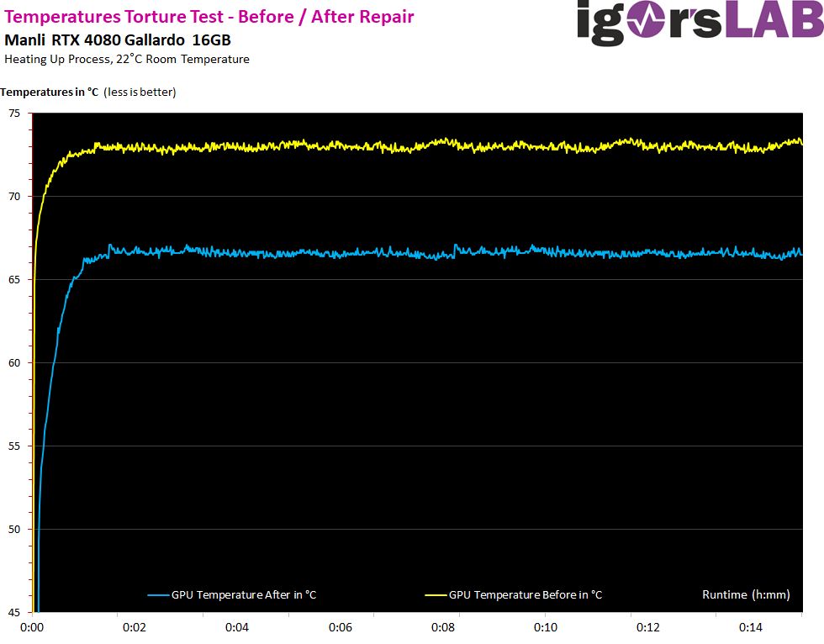This screenshot has width=824, height=644.
Task: Click 'Heating Up Process, 22°C Room Temperature' text
Action: coord(127,60)
